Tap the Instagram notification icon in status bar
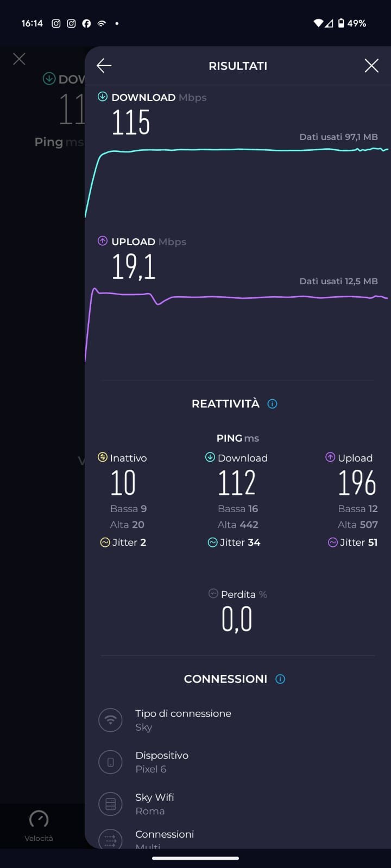The width and height of the screenshot is (391, 868). (56, 23)
